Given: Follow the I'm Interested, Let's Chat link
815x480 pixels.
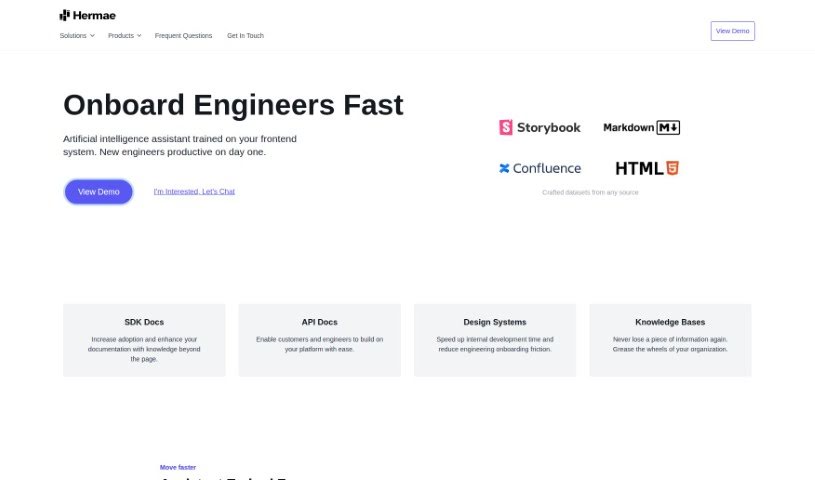Looking at the screenshot, I should coord(194,191).
